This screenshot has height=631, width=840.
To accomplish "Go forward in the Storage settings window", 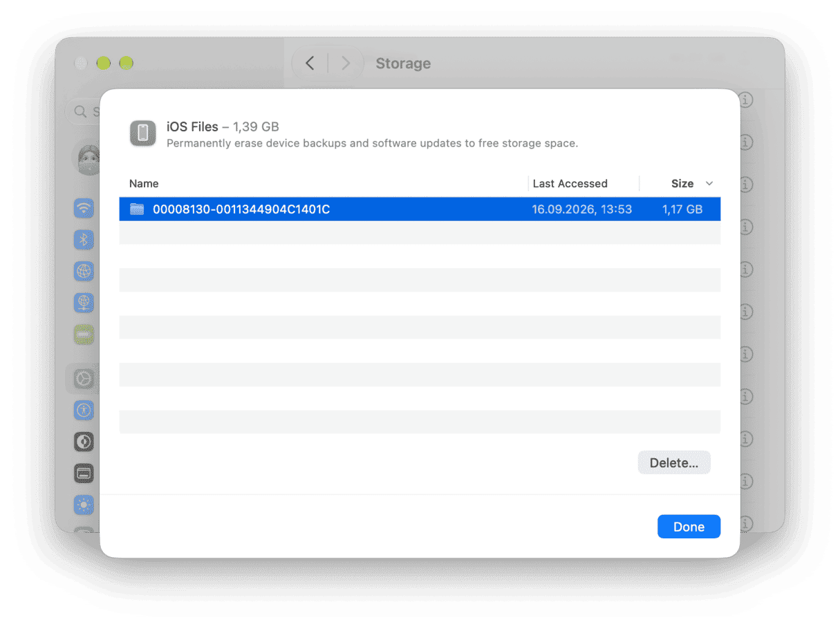I will click(x=345, y=64).
